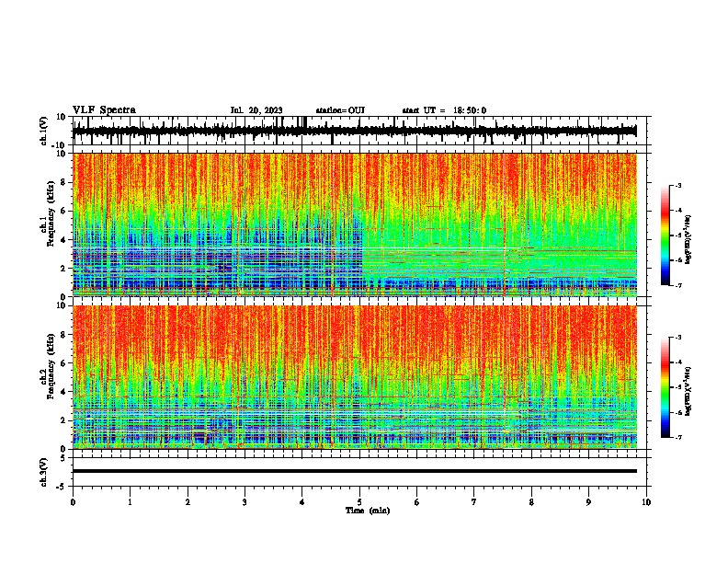Image resolution: width=728 pixels, height=563 pixels.
Task: Click time axis tick label "7"
Action: [474, 502]
